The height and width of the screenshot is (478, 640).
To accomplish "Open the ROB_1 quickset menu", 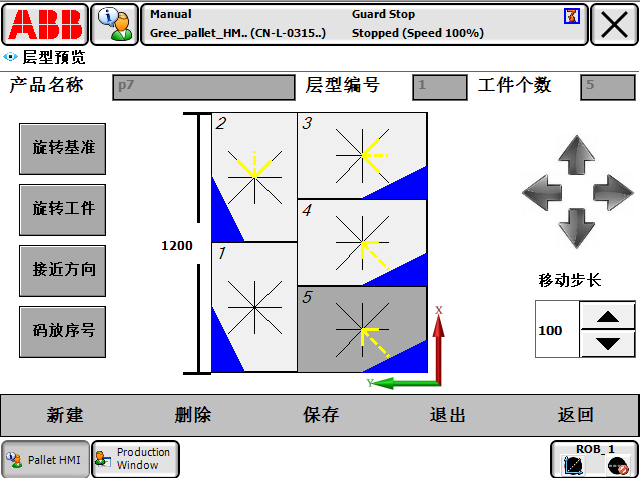I will [594, 459].
